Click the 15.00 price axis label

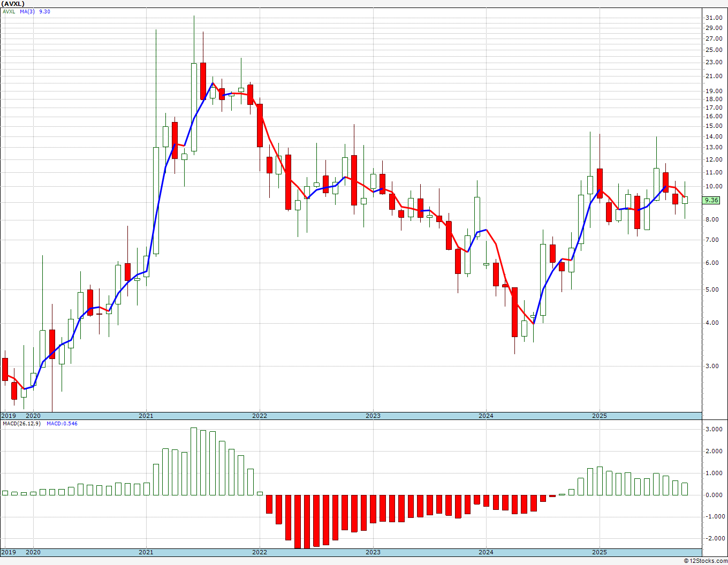(x=714, y=126)
